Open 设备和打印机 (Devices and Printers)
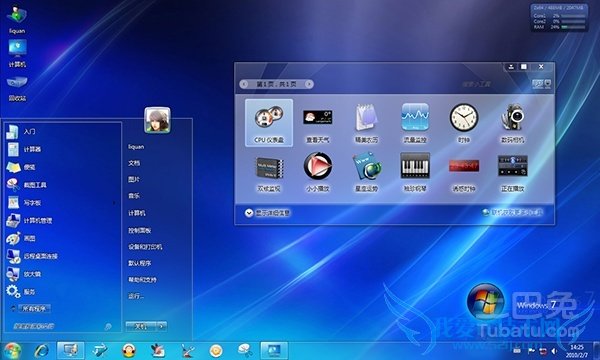600x360 pixels. 145,247
